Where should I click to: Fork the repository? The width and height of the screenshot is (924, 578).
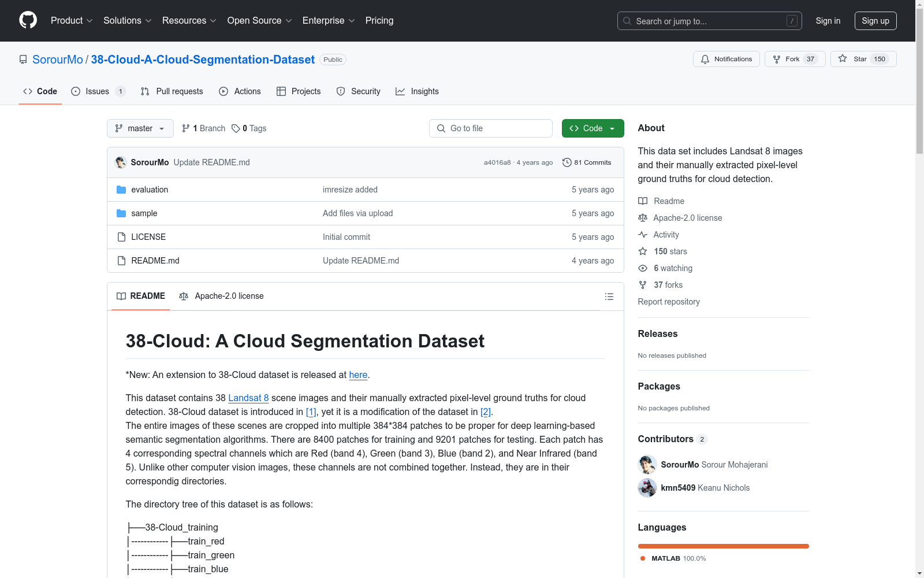tap(795, 59)
